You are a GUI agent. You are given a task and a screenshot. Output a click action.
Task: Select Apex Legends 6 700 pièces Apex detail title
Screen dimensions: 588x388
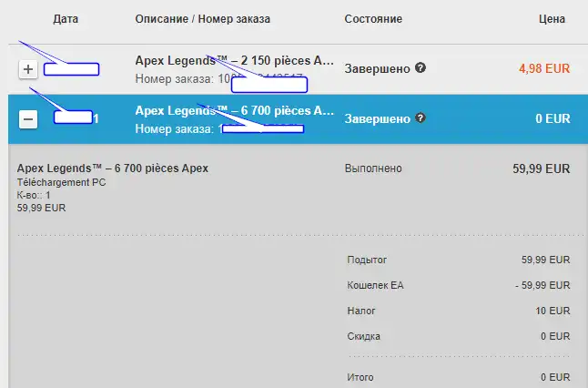pyautogui.click(x=113, y=168)
